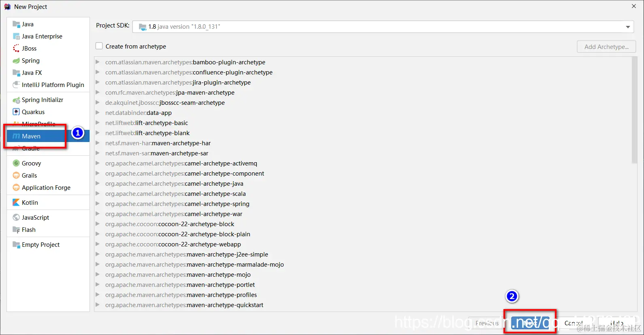Expand net.databinder data-app entry
The width and height of the screenshot is (644, 335).
(97, 113)
